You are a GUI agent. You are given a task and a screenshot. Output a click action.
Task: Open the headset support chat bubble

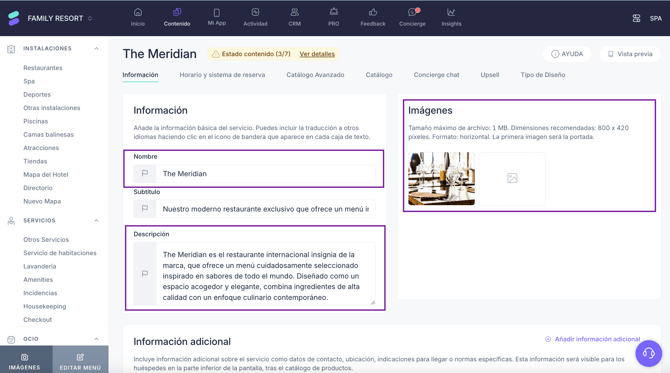(x=649, y=353)
